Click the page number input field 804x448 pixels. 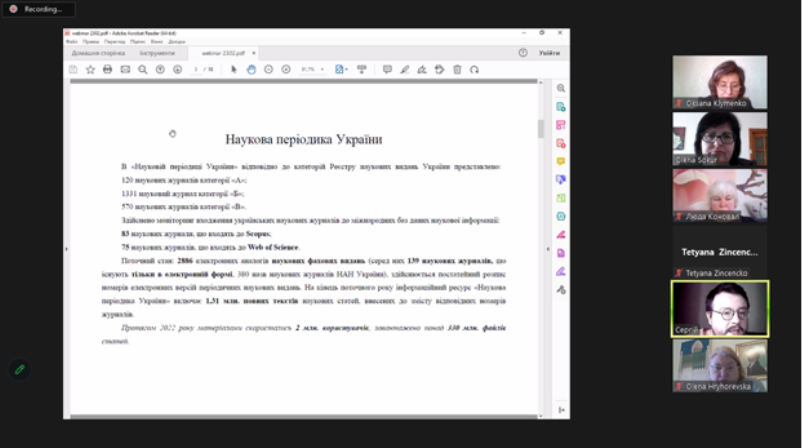(x=197, y=69)
